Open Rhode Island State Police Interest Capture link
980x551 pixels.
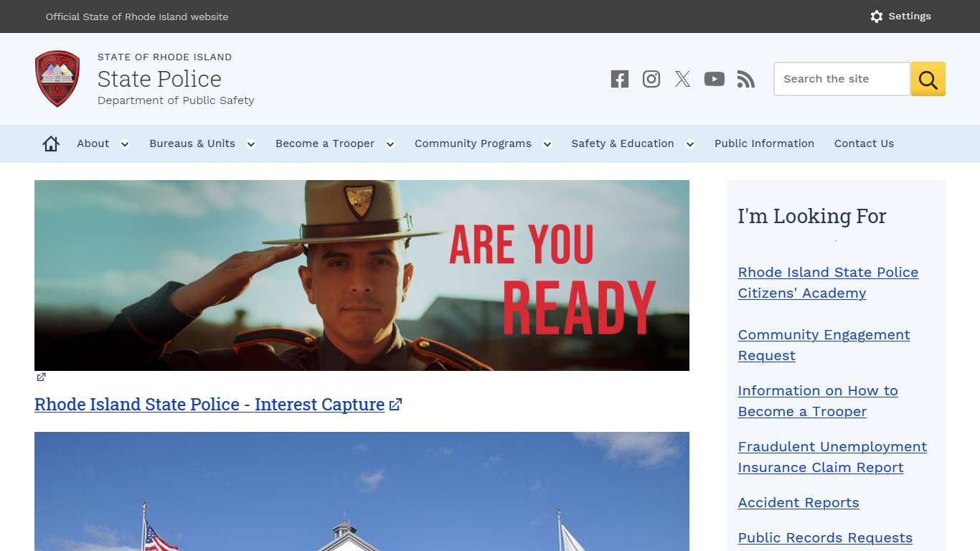(209, 404)
